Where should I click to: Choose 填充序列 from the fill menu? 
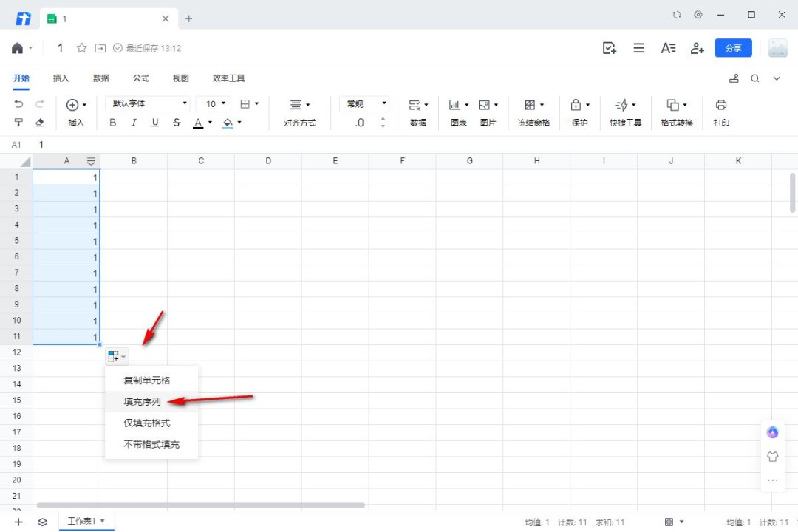pyautogui.click(x=142, y=402)
